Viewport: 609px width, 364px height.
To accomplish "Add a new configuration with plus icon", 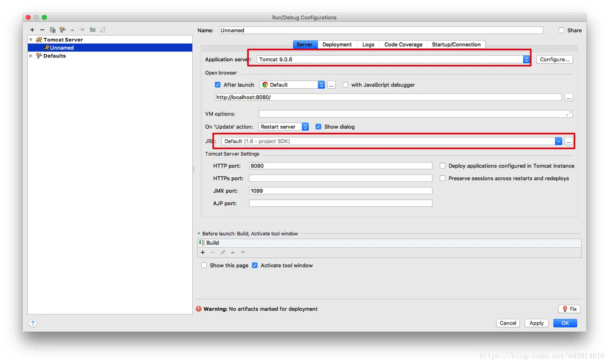I will click(32, 30).
